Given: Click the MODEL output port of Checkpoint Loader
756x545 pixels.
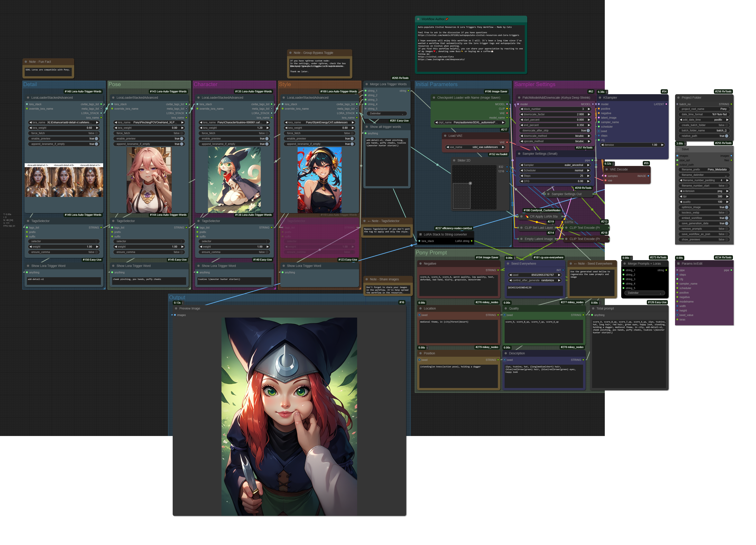Looking at the screenshot, I should (x=507, y=104).
